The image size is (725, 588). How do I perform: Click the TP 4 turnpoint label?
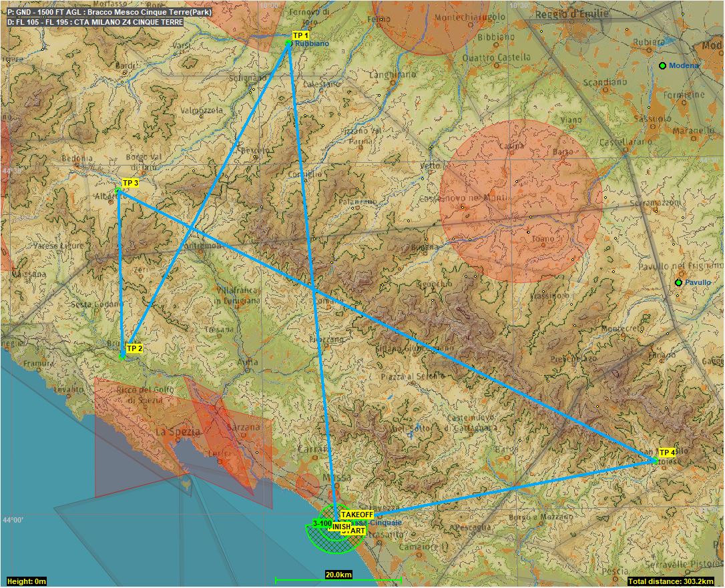(668, 453)
